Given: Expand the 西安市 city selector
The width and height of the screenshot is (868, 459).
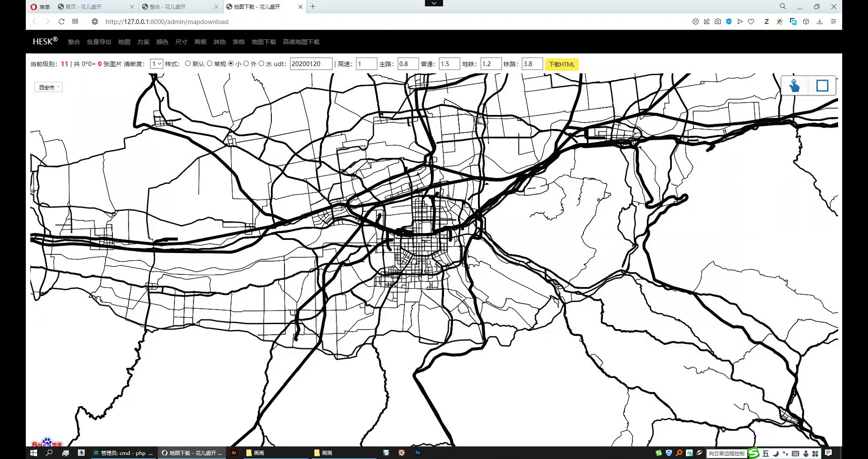Looking at the screenshot, I should 48,87.
